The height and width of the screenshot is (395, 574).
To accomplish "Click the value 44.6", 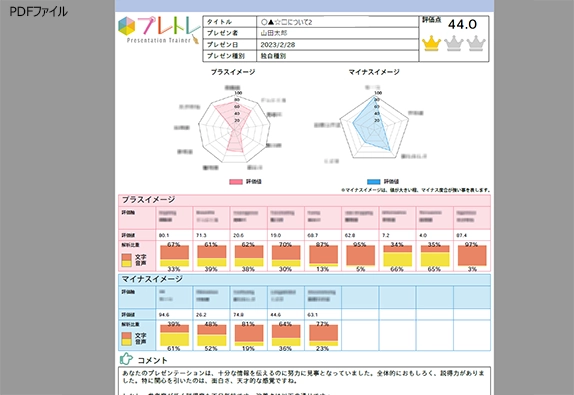I will pos(275,315).
